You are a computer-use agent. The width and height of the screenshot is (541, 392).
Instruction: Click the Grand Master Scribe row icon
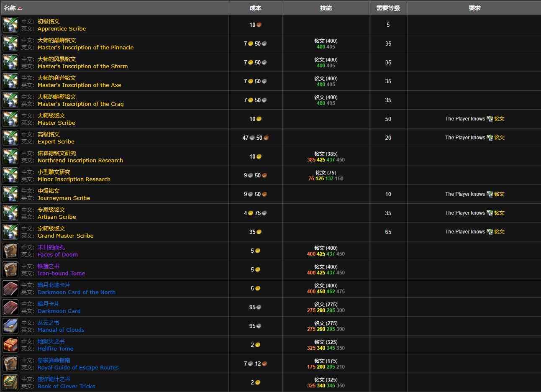[x=10, y=232]
